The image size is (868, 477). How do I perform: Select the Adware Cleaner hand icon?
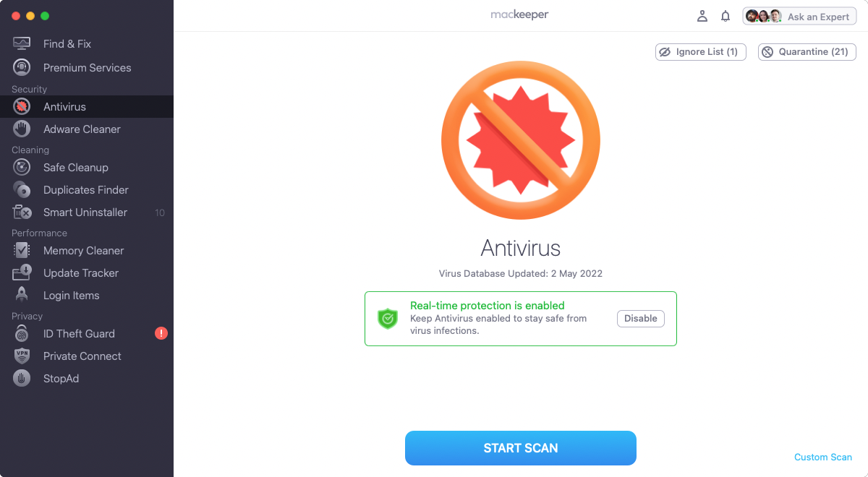pyautogui.click(x=22, y=129)
